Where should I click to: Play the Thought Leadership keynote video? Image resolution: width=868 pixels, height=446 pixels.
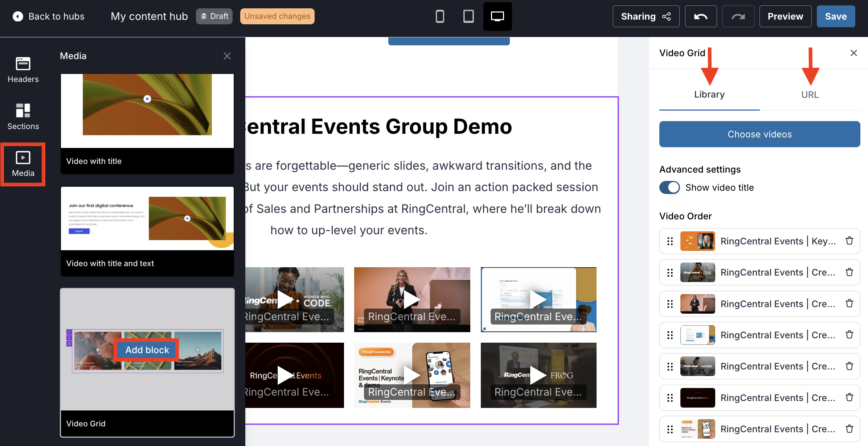[x=412, y=375]
